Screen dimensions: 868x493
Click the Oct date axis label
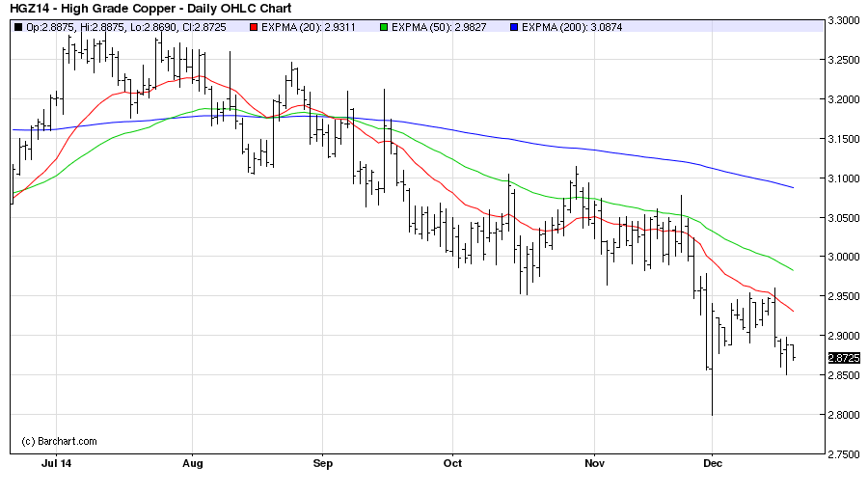(x=451, y=463)
